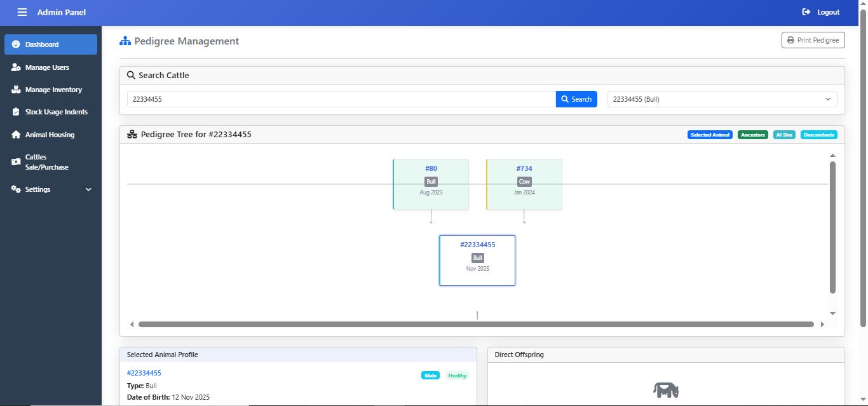Go to Manage Inventory
The width and height of the screenshot is (868, 406).
[51, 90]
